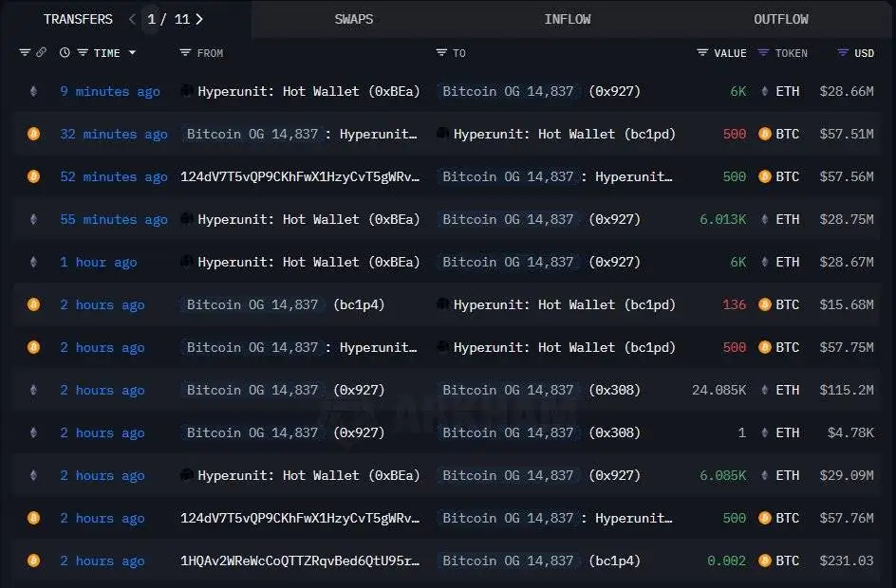
Task: Click the 9 minutes ago timestamp
Action: click(x=109, y=91)
